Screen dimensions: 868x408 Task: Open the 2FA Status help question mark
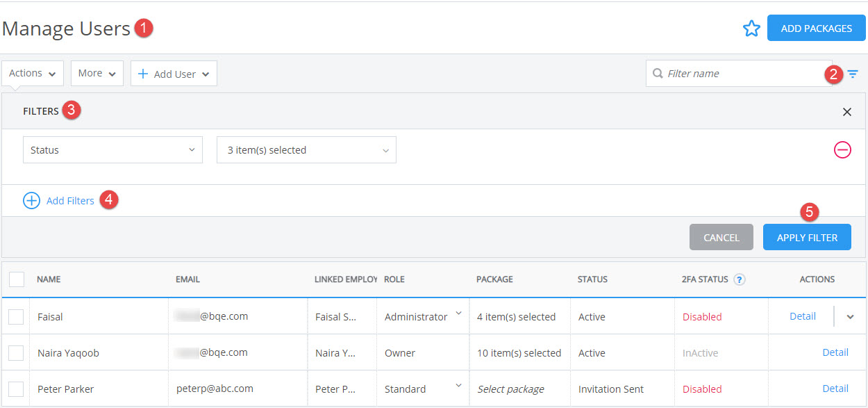pyautogui.click(x=739, y=279)
